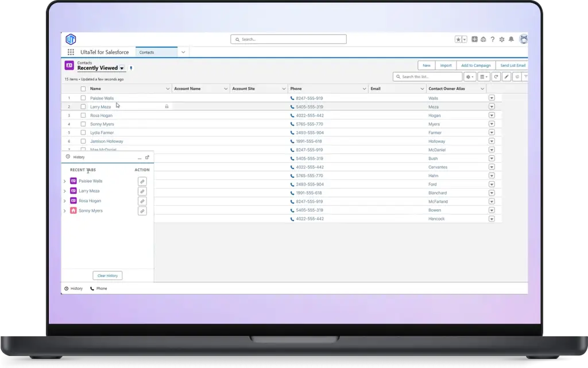The width and height of the screenshot is (588, 368).
Task: Open row actions dropdown for Paislee Walls
Action: pos(492,98)
